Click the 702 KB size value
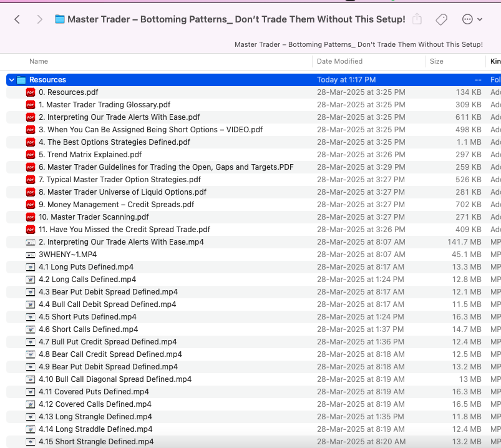Image resolution: width=501 pixels, height=448 pixels. (x=469, y=205)
